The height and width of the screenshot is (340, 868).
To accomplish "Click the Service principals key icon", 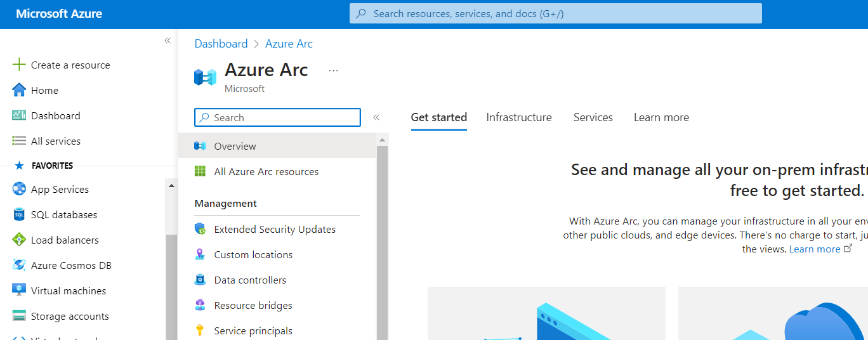I will click(200, 330).
